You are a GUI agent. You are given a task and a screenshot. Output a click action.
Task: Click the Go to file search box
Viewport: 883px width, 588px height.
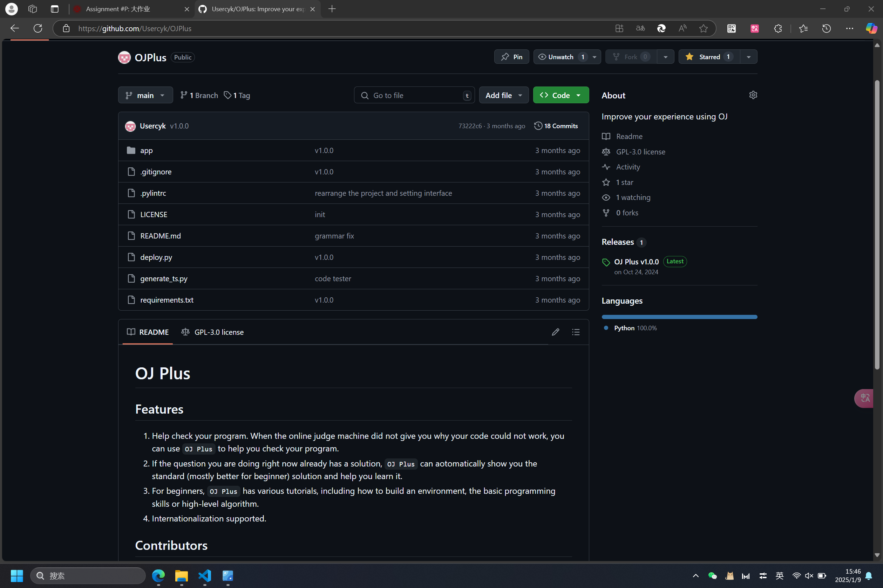tap(414, 95)
